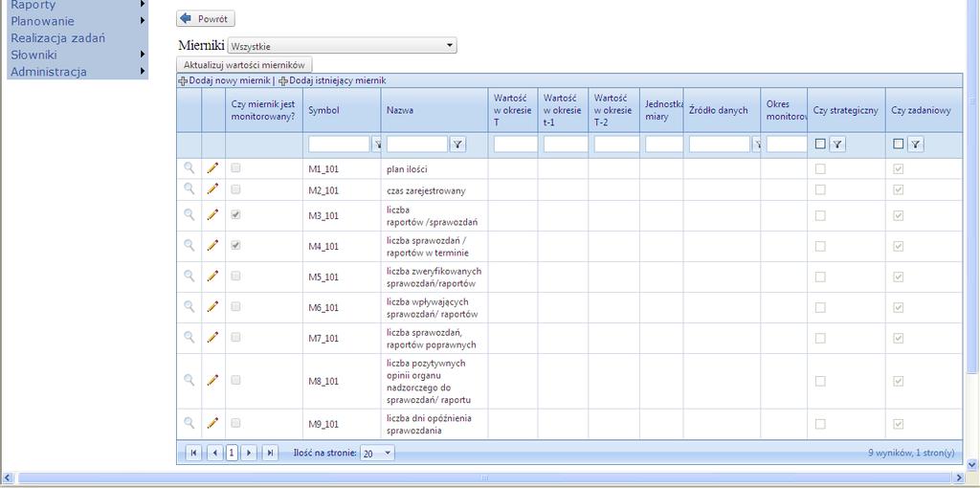Expand the Planowanie submenu arrow

coord(143,21)
